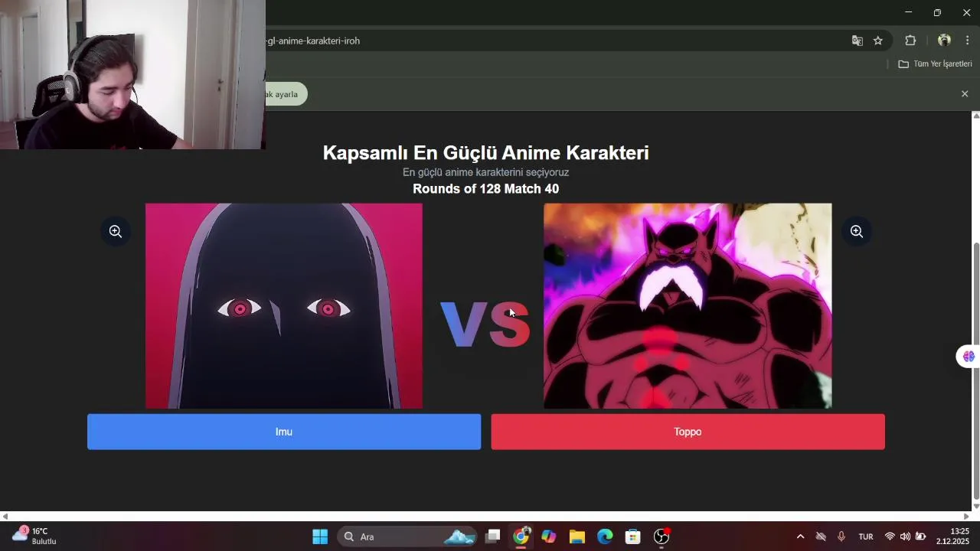Open the weather widget 16°C Bulutlu
Viewport: 980px width, 551px height.
tap(35, 536)
